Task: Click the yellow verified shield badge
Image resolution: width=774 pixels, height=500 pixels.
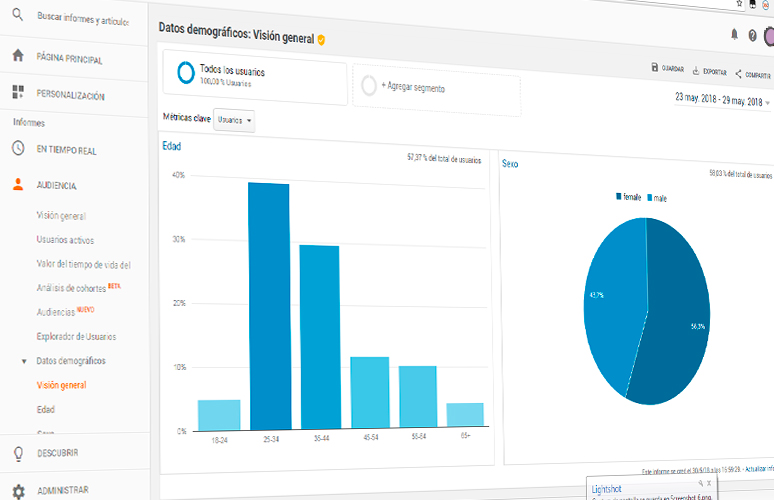Action: click(322, 40)
